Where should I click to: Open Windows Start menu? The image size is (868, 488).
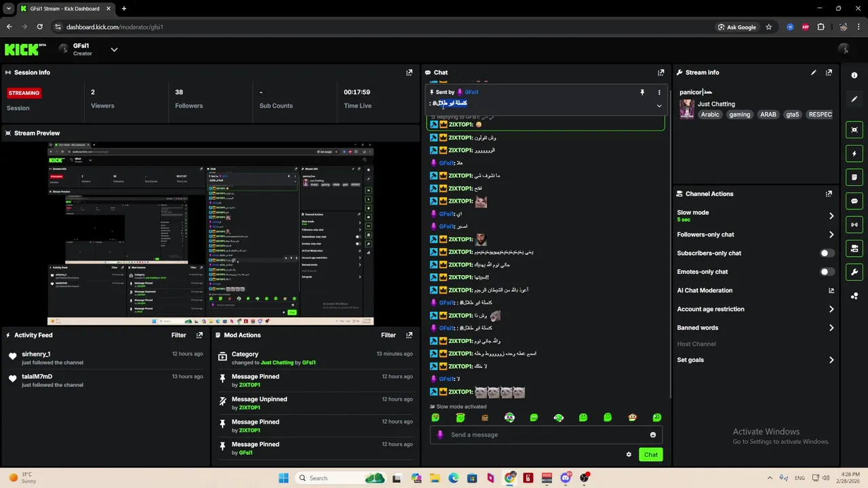click(x=283, y=478)
